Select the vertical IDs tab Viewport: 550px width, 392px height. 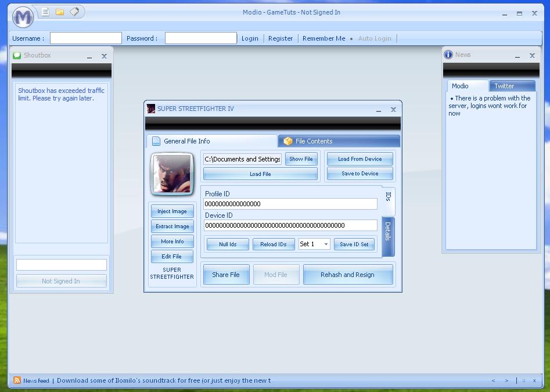pyautogui.click(x=389, y=200)
